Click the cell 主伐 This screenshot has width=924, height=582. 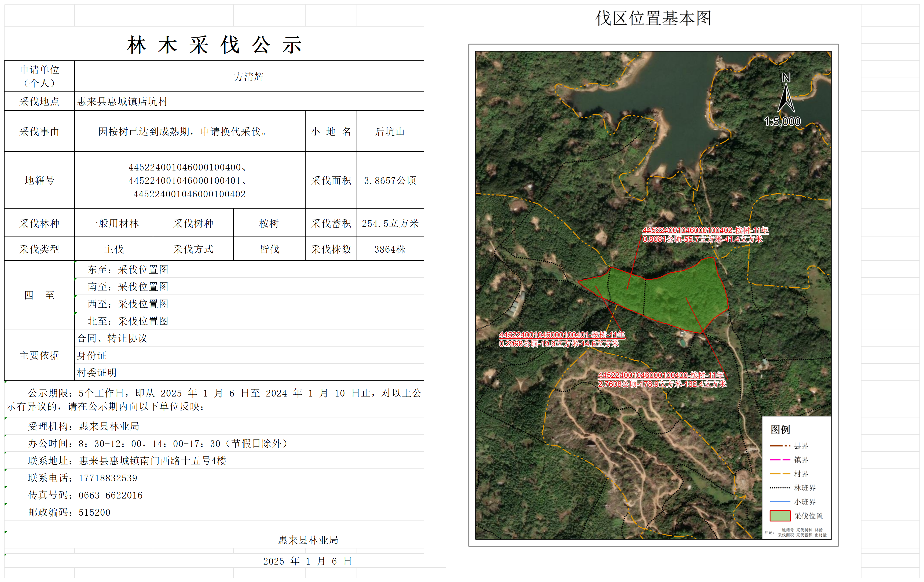pos(114,249)
